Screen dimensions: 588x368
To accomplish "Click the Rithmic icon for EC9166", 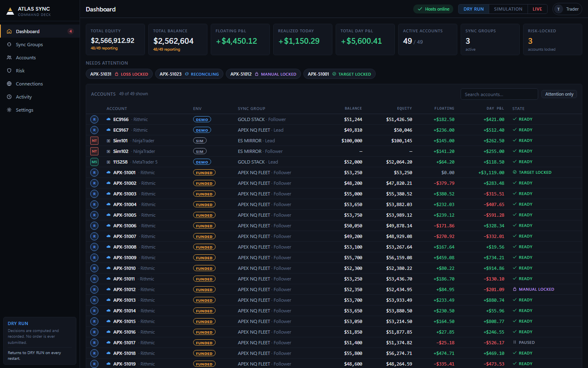I will click(x=94, y=119).
